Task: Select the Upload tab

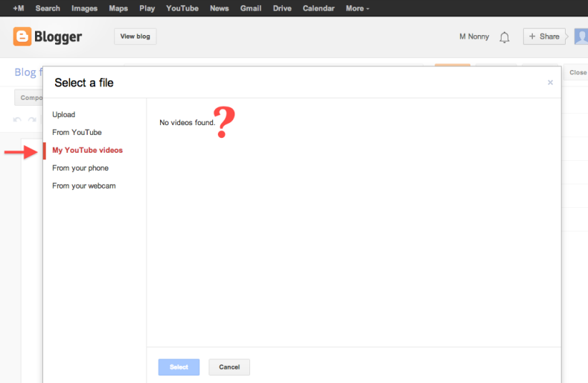Action: (64, 115)
